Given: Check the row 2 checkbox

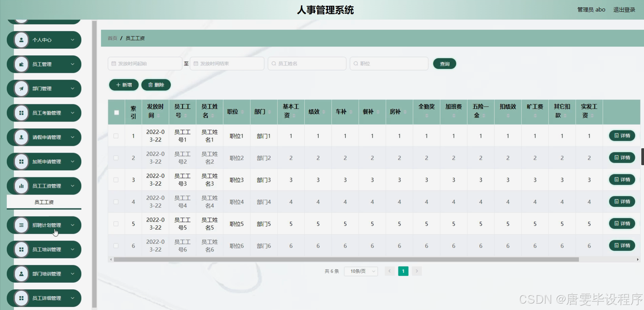Looking at the screenshot, I should 116,158.
